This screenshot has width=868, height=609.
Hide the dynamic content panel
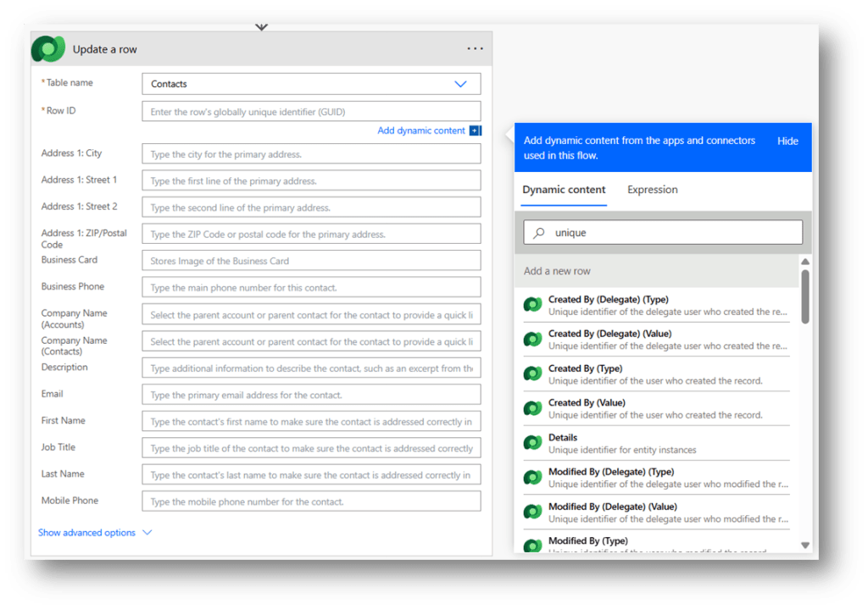click(787, 141)
